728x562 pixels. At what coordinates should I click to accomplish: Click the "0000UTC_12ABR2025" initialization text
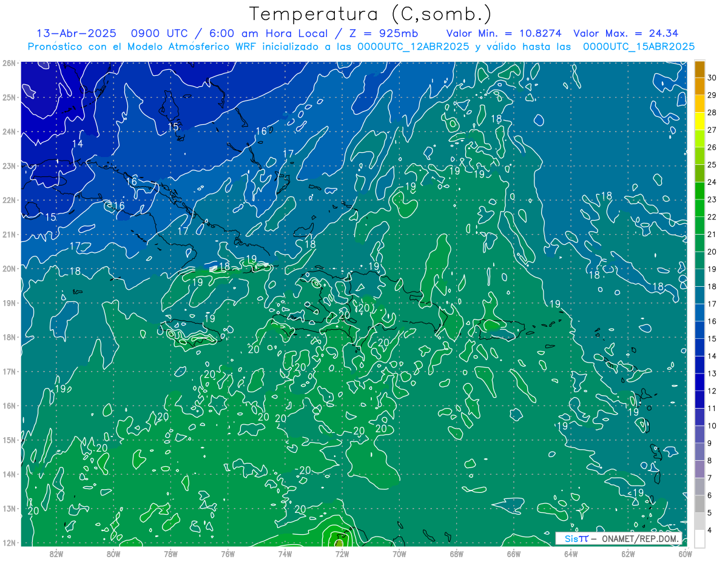pyautogui.click(x=413, y=47)
